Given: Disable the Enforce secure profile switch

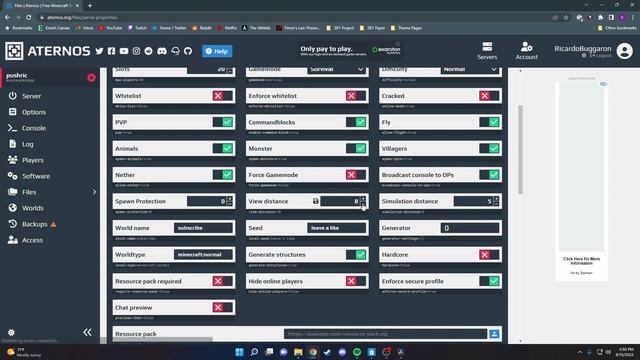Looking at the screenshot, I should point(489,281).
